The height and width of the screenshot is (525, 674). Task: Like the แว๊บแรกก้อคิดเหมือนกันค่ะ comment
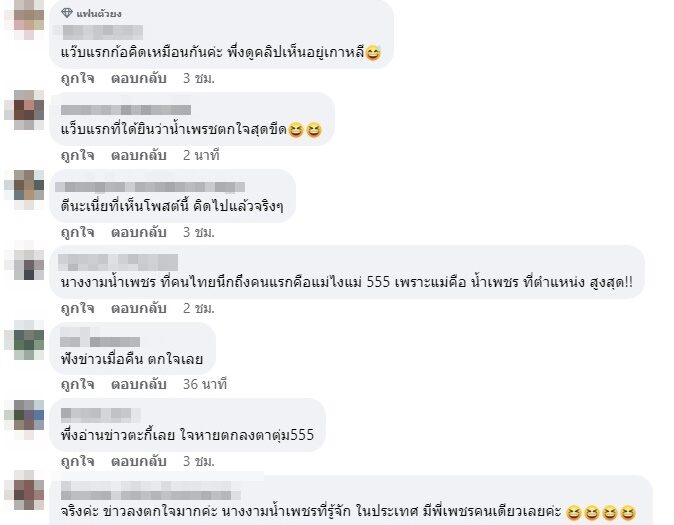pos(77,79)
